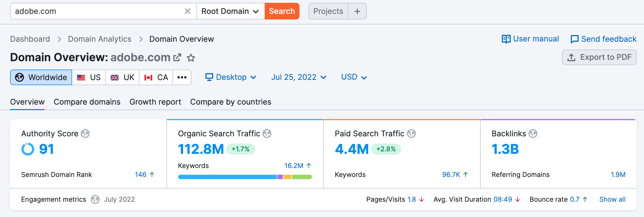Screen dimensions: 644x217
Task: Open organic traffic value 112.8M
Action: pos(201,149)
